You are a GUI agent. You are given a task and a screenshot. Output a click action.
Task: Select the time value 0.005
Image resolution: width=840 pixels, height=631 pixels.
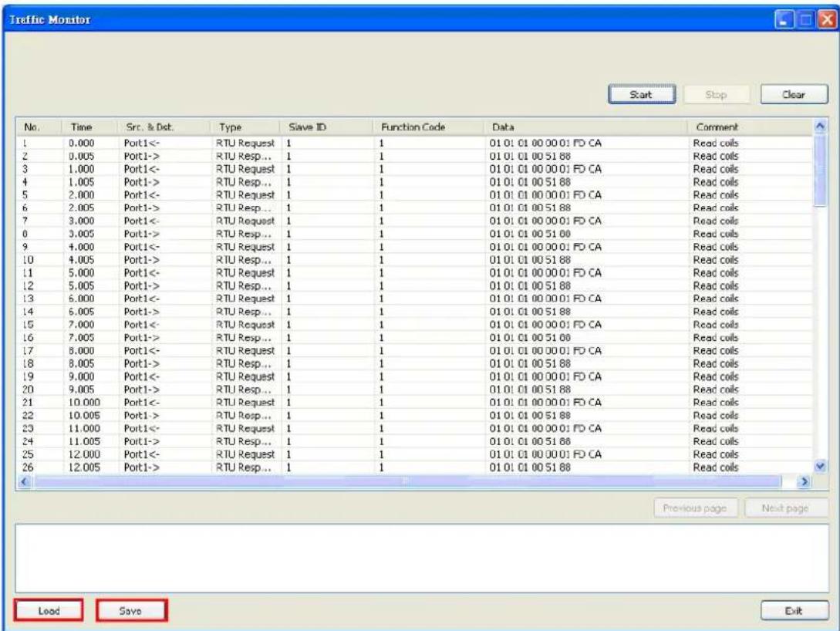(82, 157)
